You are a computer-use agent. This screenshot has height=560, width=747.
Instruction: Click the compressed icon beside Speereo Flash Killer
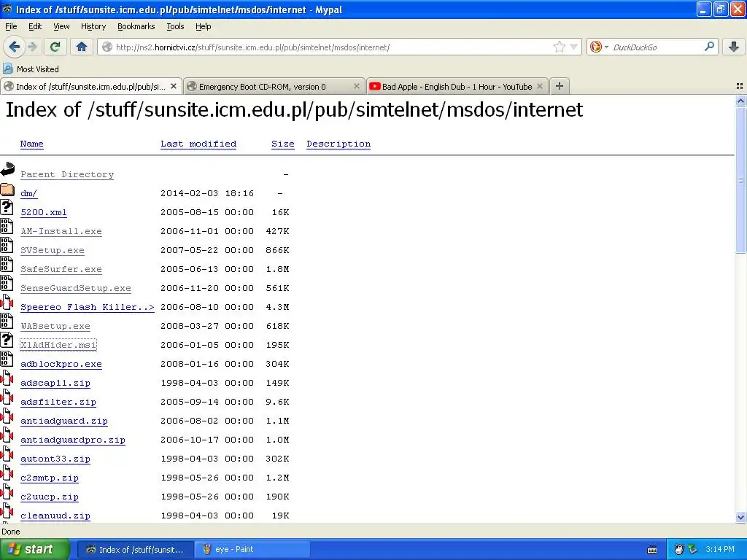click(x=7, y=303)
